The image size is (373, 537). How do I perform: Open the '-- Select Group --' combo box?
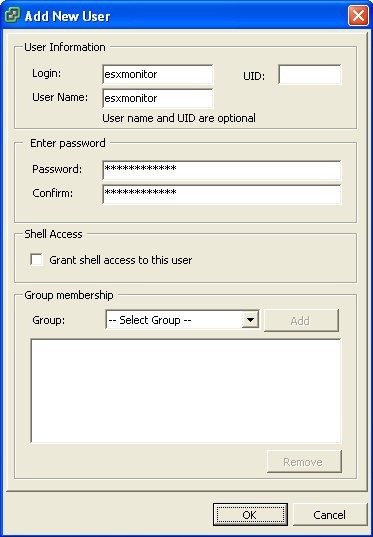point(182,320)
